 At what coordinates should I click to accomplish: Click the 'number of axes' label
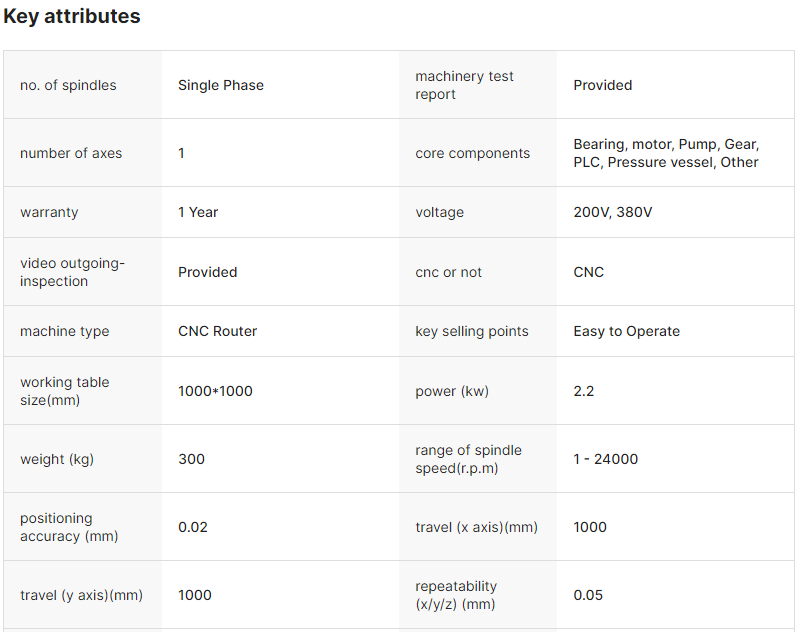pyautogui.click(x=71, y=153)
